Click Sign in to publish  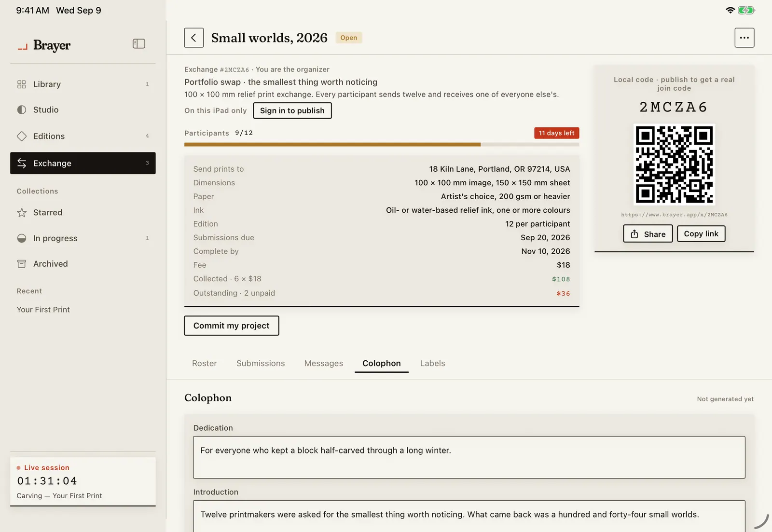coord(292,110)
